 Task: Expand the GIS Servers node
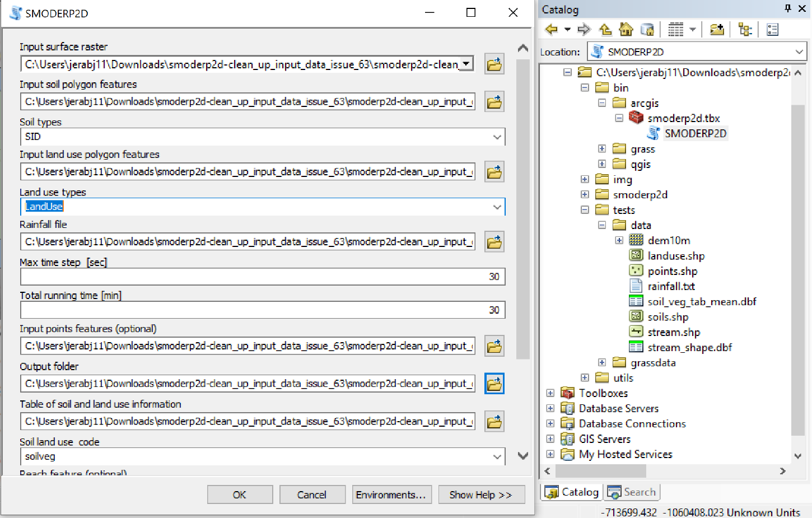click(550, 439)
